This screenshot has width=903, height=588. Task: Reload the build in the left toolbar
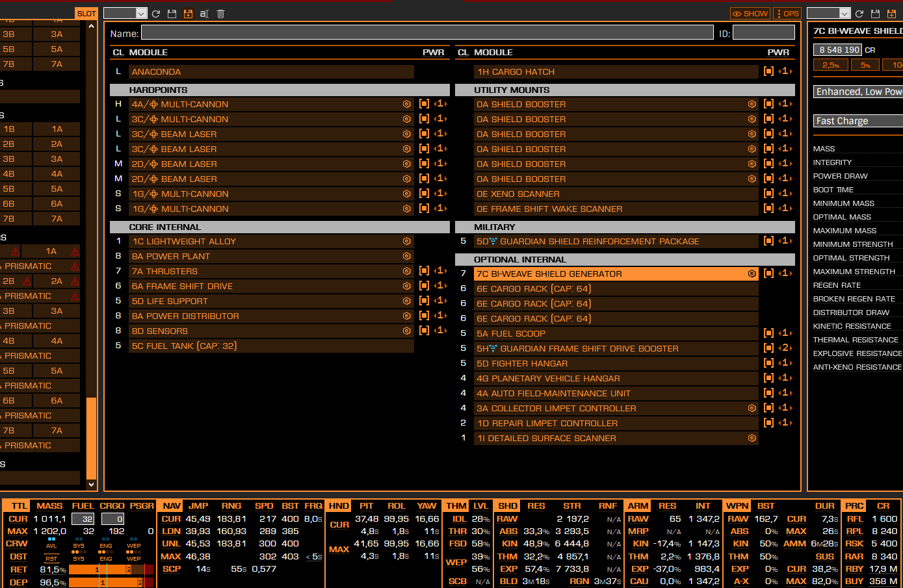pos(156,14)
